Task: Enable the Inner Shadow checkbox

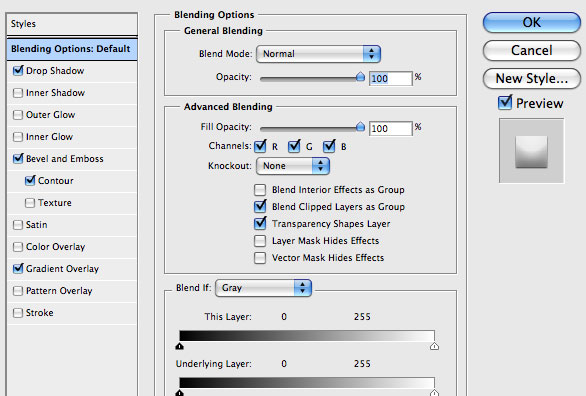Action: tap(18, 93)
